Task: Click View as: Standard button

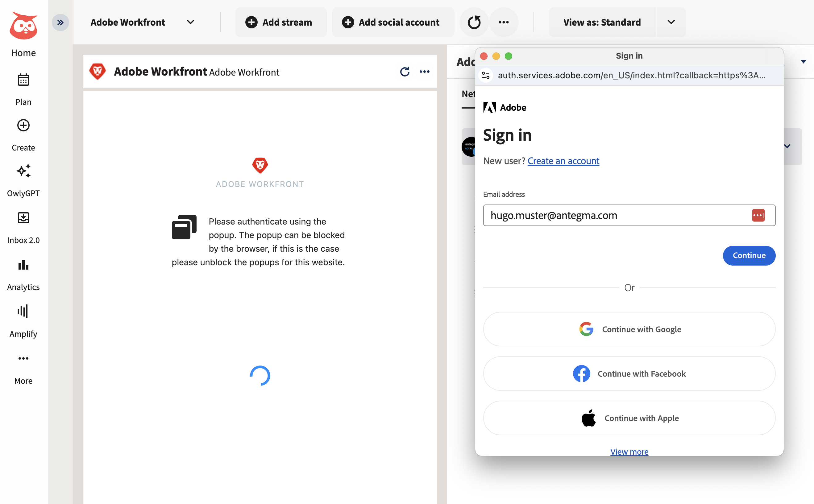Action: click(x=602, y=22)
